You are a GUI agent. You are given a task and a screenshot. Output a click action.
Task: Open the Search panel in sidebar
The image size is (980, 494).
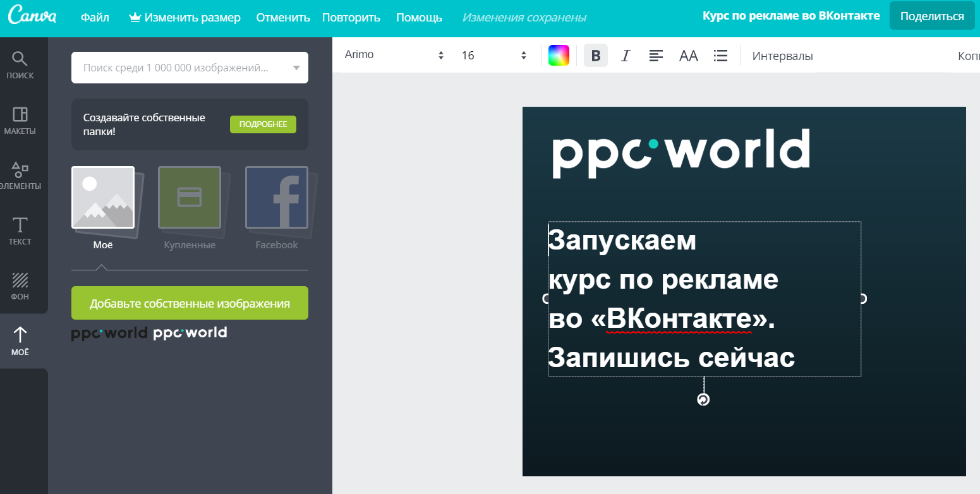click(x=20, y=65)
